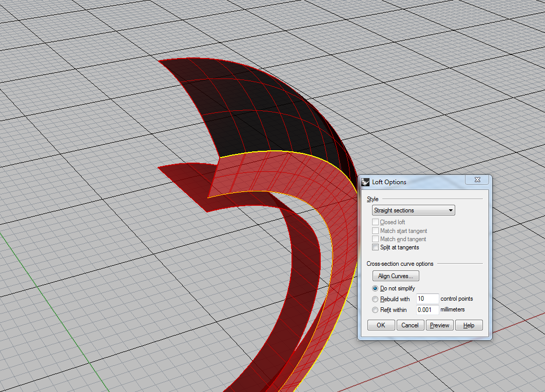The width and height of the screenshot is (545, 392).
Task: Toggle the Match start tangent checkbox
Action: [376, 231]
